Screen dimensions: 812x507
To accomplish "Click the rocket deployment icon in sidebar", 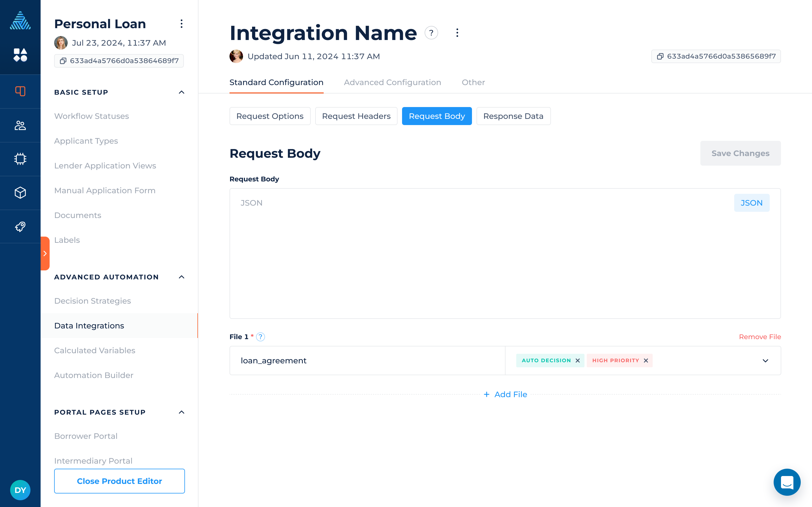I will point(20,227).
